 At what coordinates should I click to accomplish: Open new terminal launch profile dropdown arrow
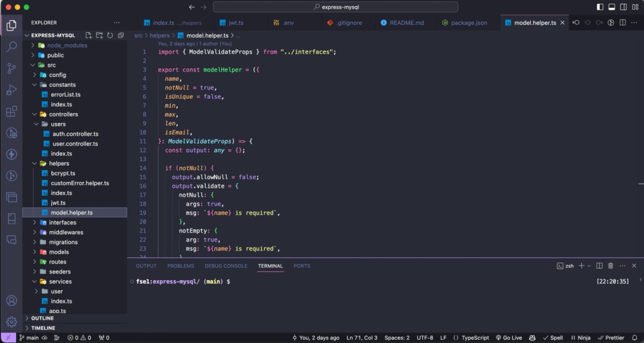[x=589, y=266]
